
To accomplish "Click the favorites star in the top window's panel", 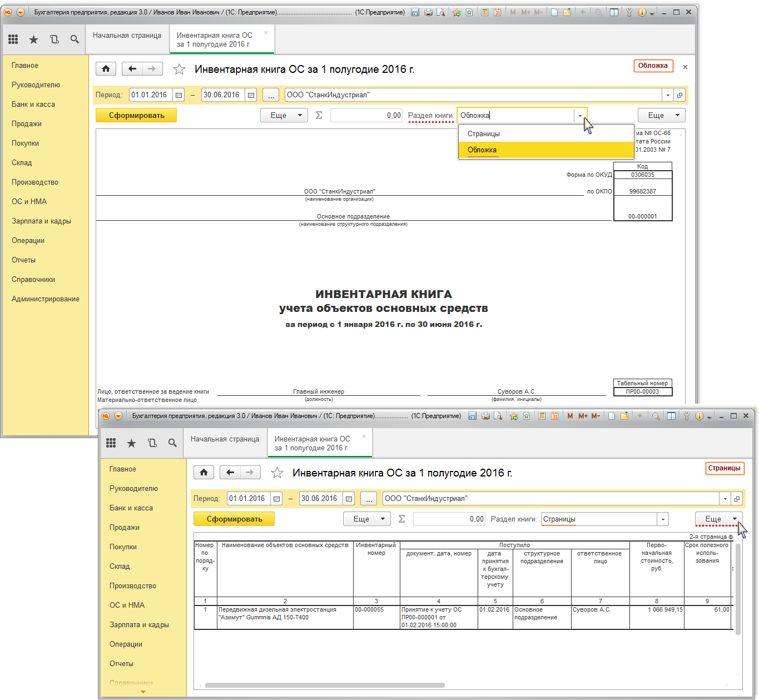I will [x=34, y=39].
